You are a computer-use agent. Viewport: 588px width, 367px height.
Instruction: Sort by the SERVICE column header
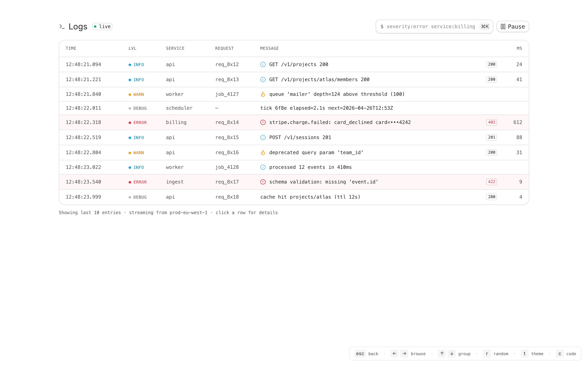point(175,48)
